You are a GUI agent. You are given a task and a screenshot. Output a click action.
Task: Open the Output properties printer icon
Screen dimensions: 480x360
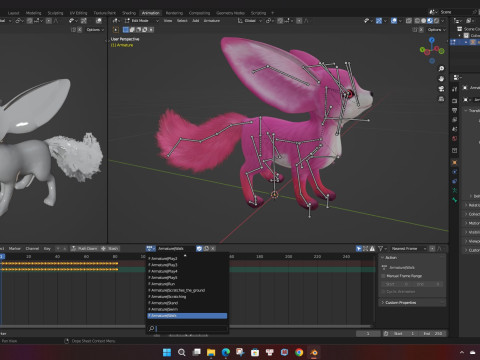point(455,110)
